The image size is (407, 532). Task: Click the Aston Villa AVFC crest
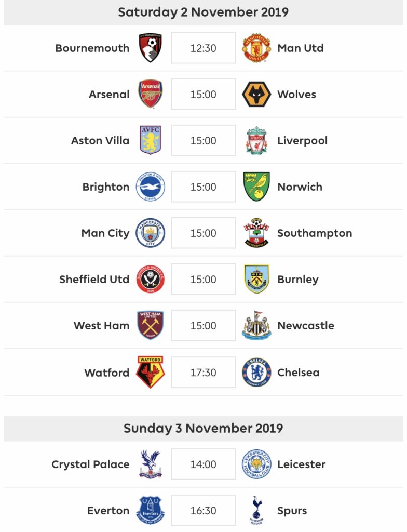pyautogui.click(x=151, y=140)
